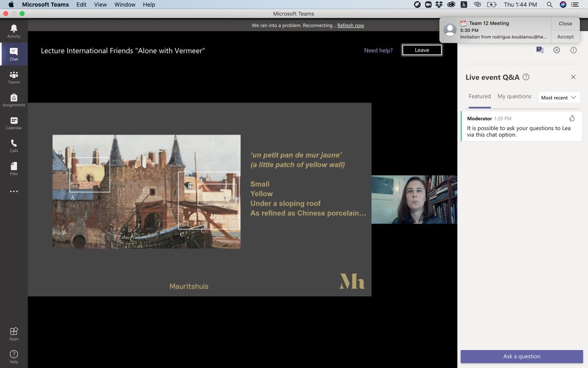This screenshot has width=588, height=368.
Task: Open Help in sidebar
Action: coord(14,357)
